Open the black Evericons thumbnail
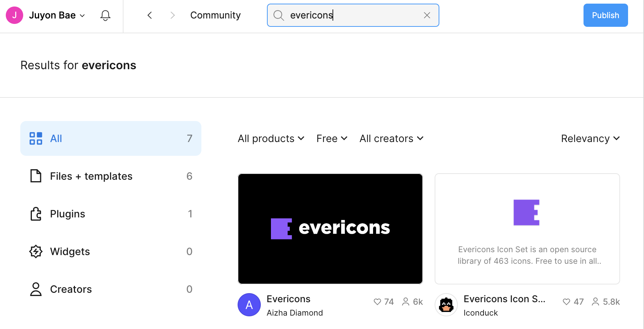Image resolution: width=644 pixels, height=329 pixels. tap(330, 229)
